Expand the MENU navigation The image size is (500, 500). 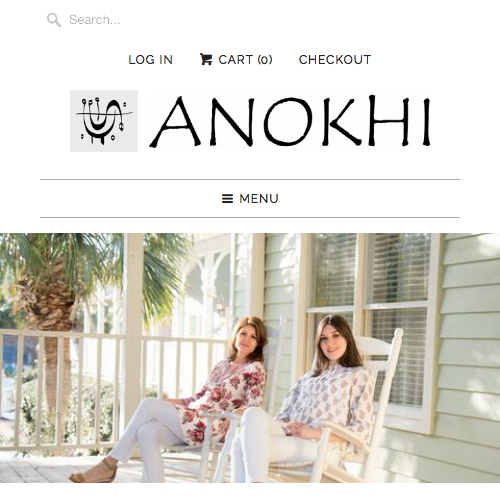tap(250, 199)
